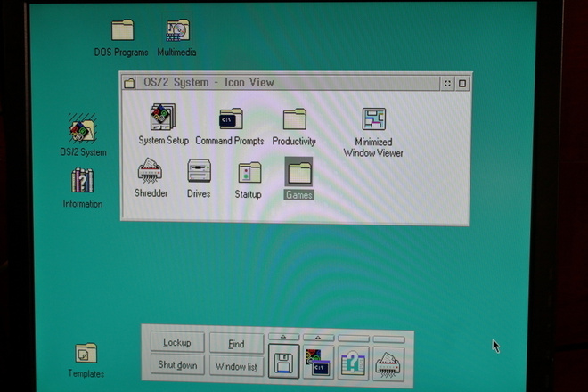The width and height of the screenshot is (588, 392).
Task: Open the highlighted Games folder
Action: pyautogui.click(x=298, y=172)
